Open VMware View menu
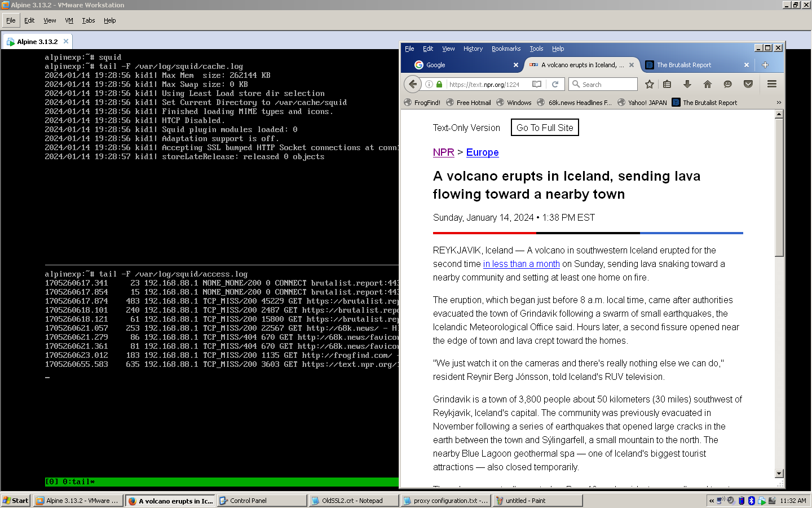 pos(50,20)
